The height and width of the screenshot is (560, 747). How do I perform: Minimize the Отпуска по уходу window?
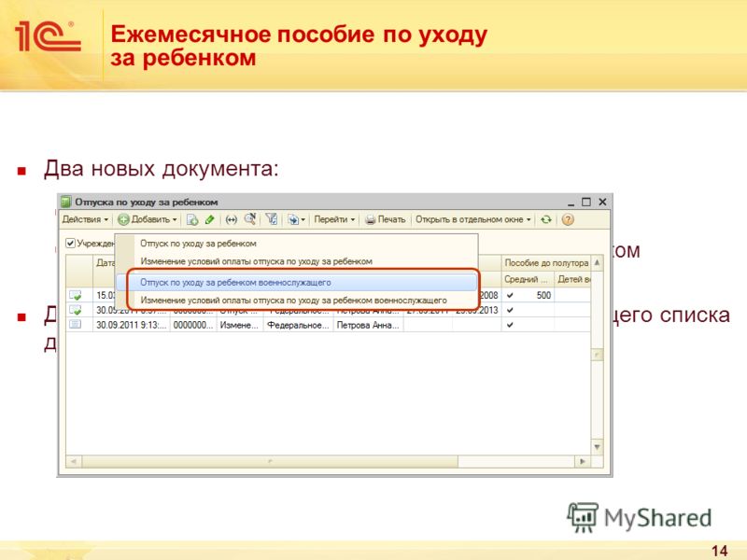pyautogui.click(x=571, y=203)
